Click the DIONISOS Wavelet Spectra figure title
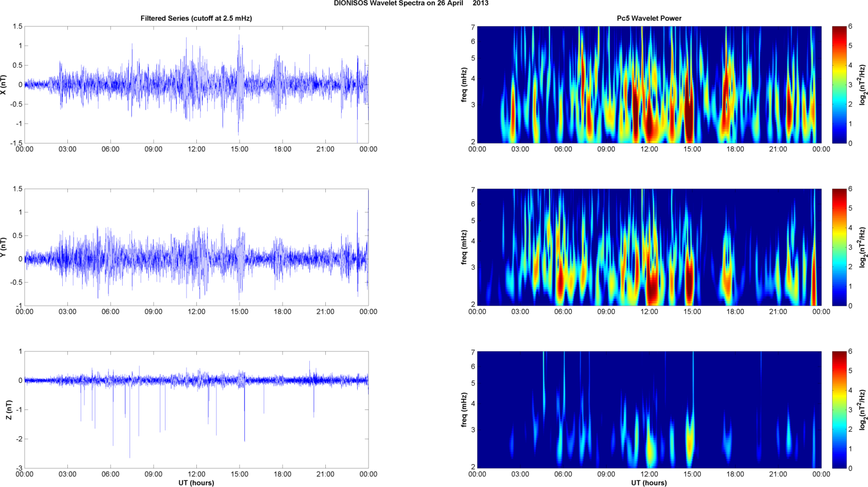Viewport: 868px width, 487px height. pyautogui.click(x=411, y=3)
